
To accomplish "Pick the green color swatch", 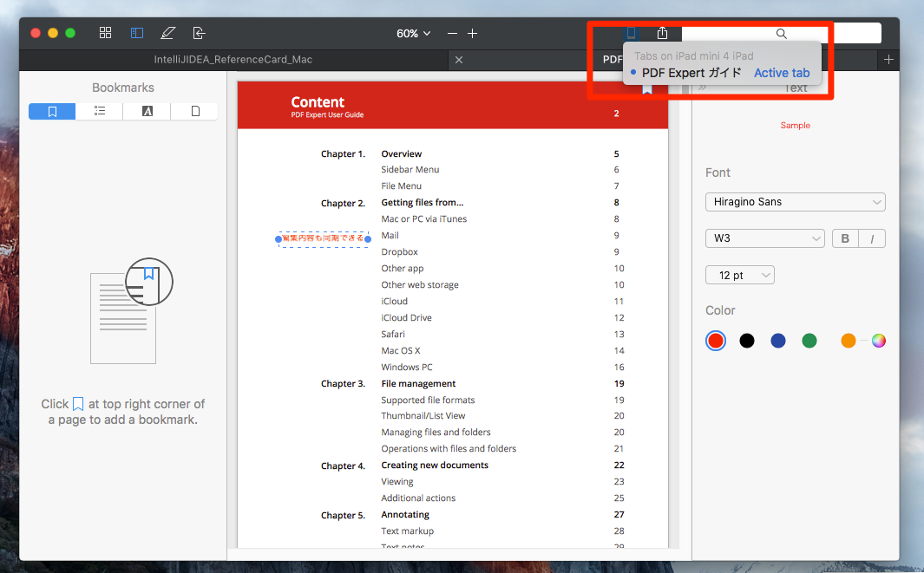I will (x=809, y=341).
